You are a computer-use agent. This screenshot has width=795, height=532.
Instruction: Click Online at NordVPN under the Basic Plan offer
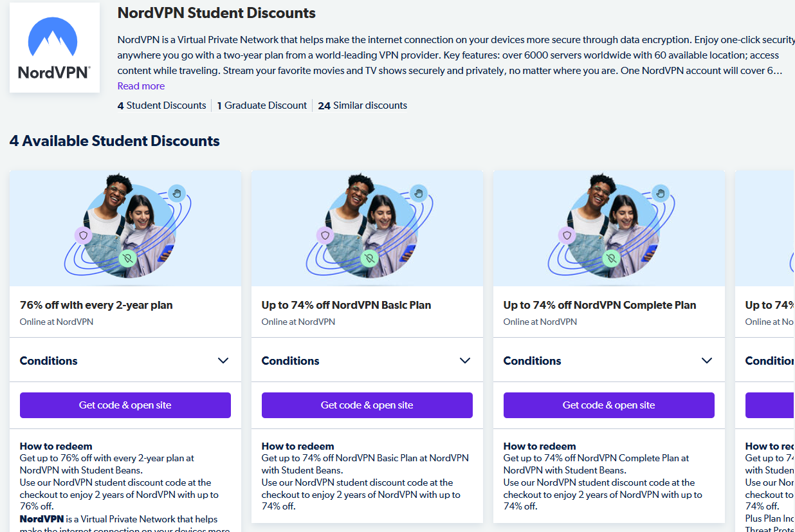[298, 322]
